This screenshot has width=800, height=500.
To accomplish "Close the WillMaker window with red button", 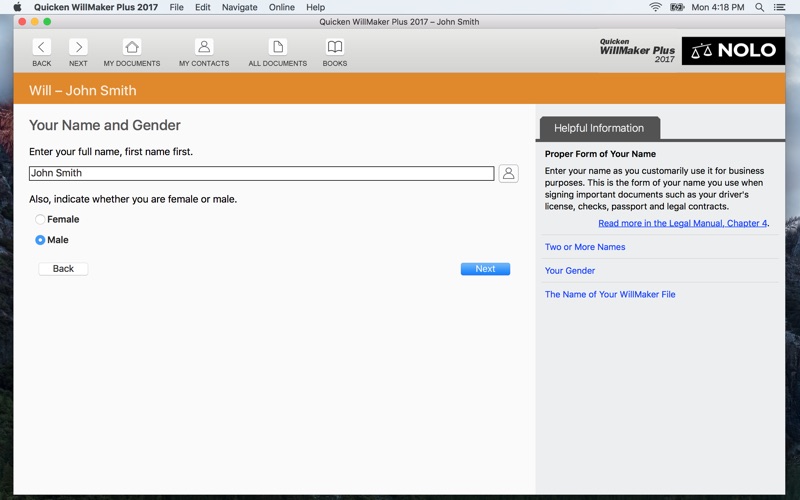I will [22, 21].
